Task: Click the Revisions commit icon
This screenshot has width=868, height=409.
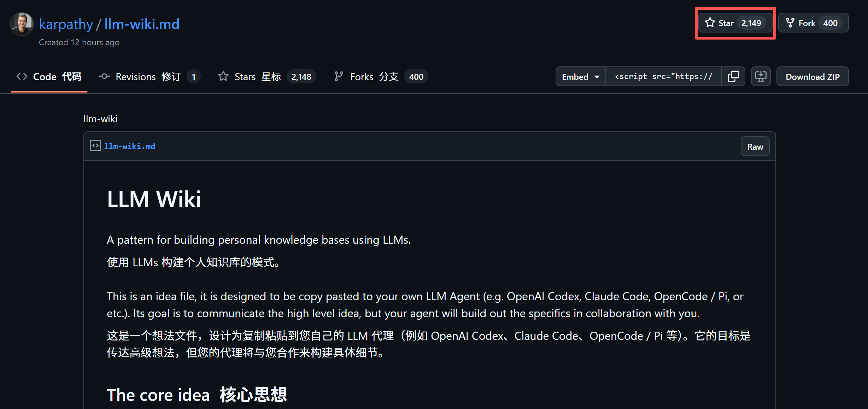Action: pos(104,76)
